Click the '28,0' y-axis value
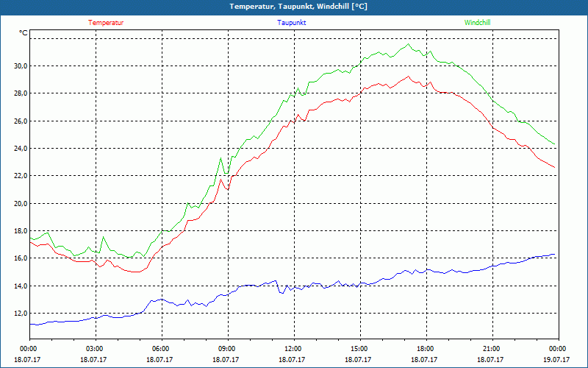 (21, 93)
